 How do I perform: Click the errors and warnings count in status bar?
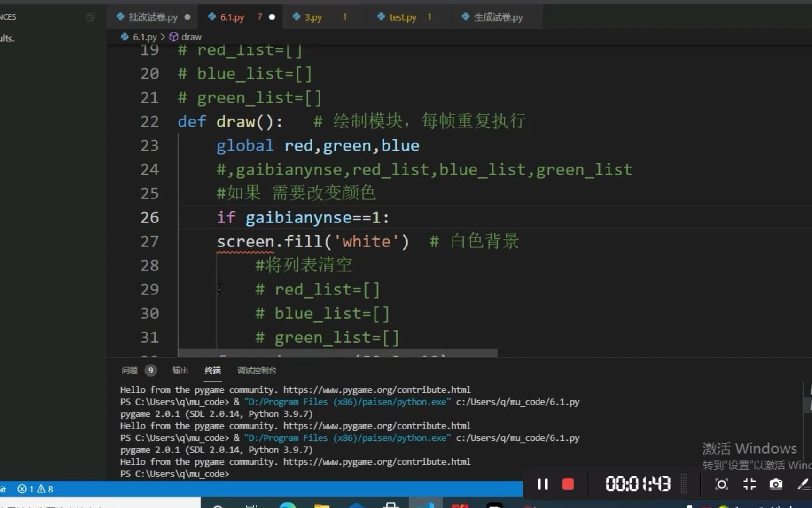[x=35, y=489]
